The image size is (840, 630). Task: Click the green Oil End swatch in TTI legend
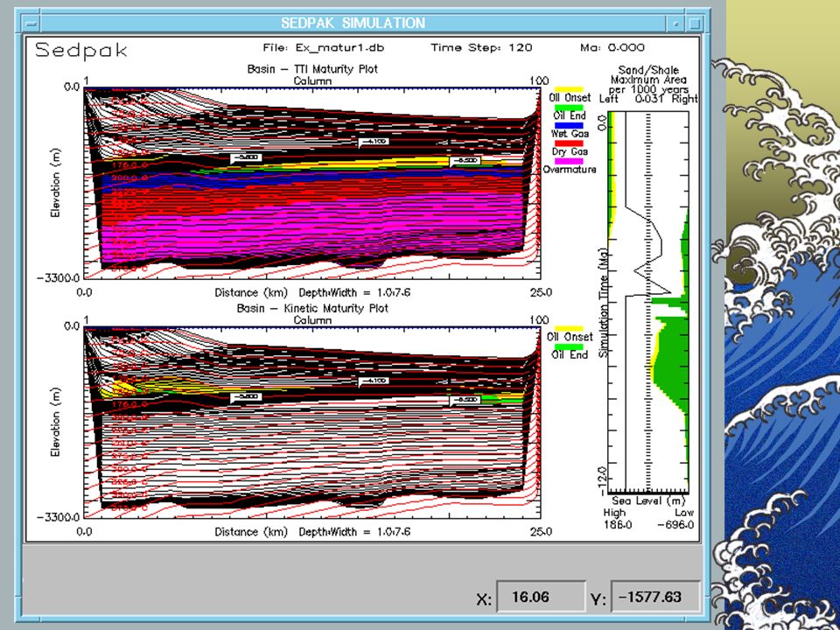569,108
